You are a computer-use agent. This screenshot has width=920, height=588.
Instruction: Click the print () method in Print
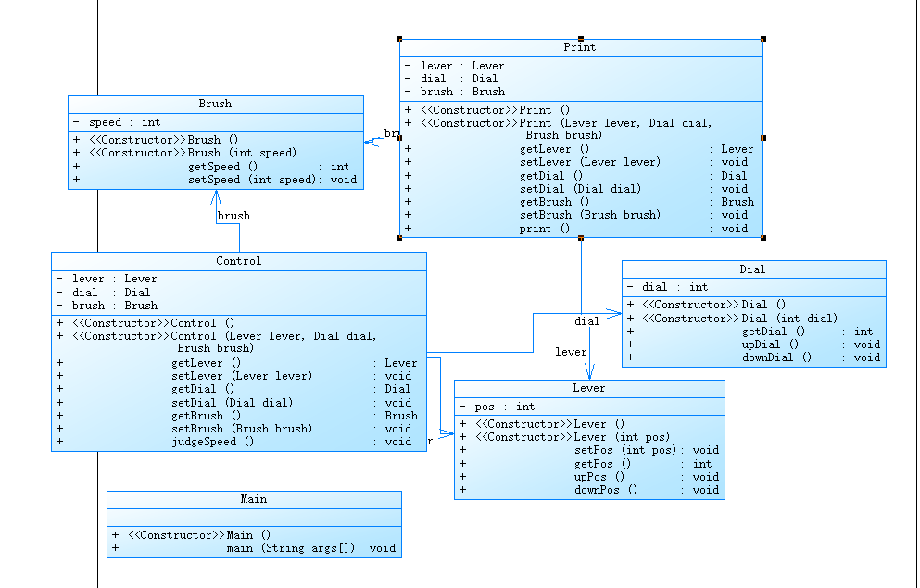pyautogui.click(x=545, y=230)
